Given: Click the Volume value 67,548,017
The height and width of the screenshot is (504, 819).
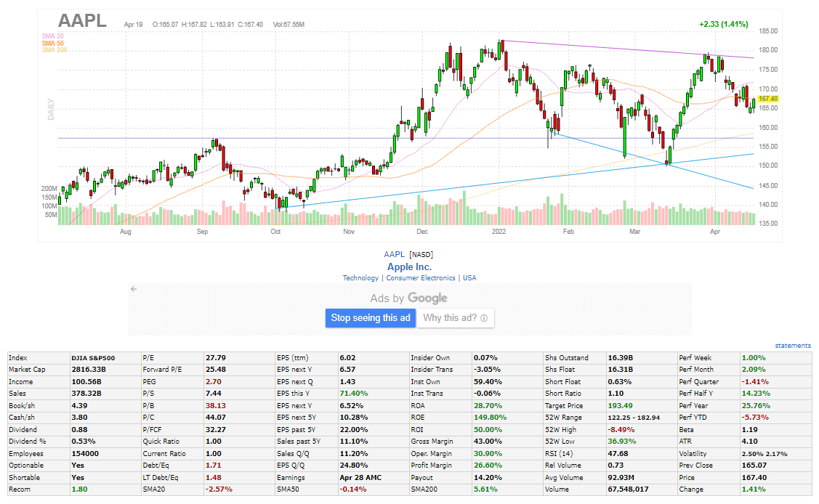Looking at the screenshot, I should 629,489.
